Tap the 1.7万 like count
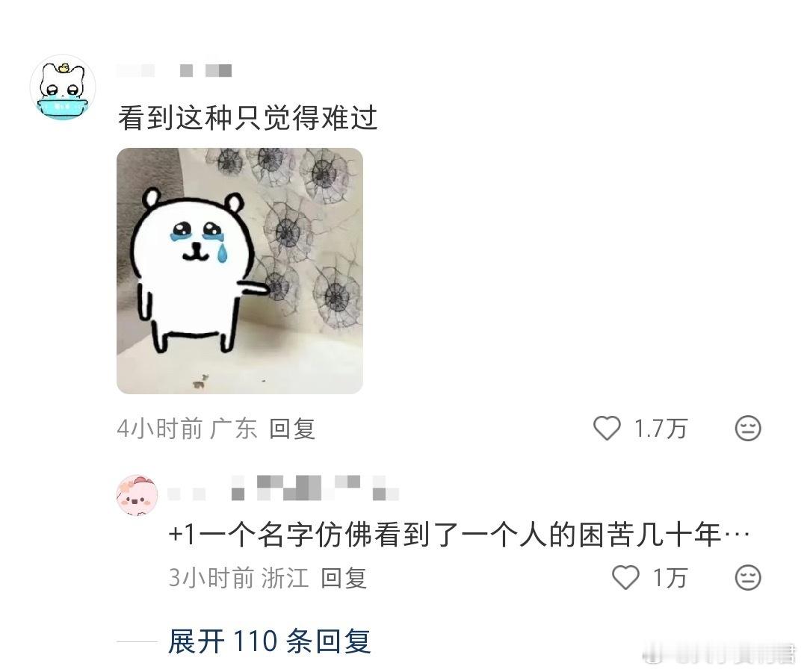 [x=661, y=429]
